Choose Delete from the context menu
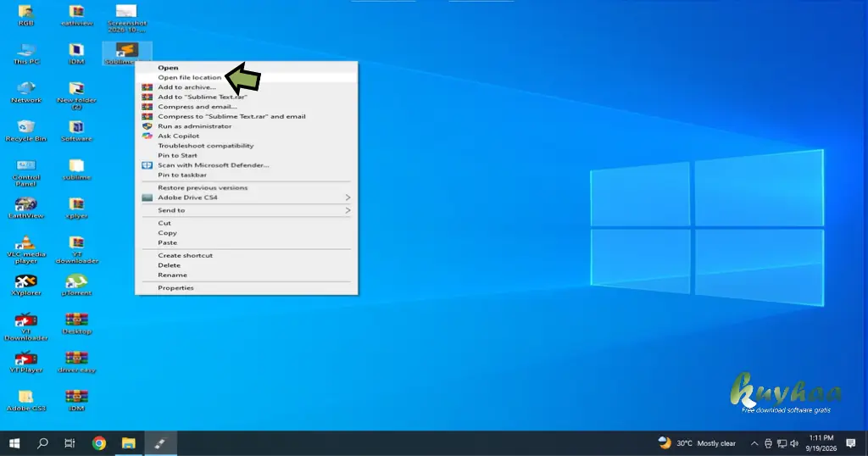This screenshot has width=868, height=456. coord(247,265)
